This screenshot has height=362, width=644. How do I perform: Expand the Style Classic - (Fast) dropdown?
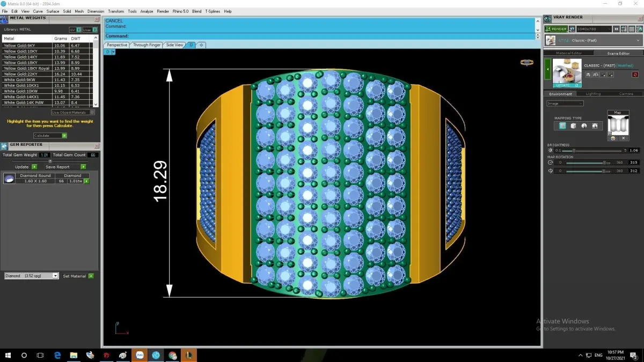[593, 40]
